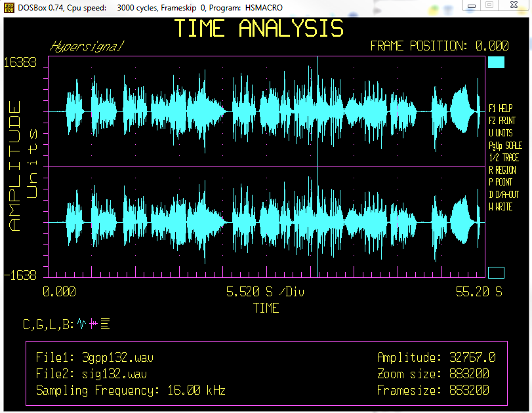
Task: Choose PgUp SCALE option
Action: point(505,146)
